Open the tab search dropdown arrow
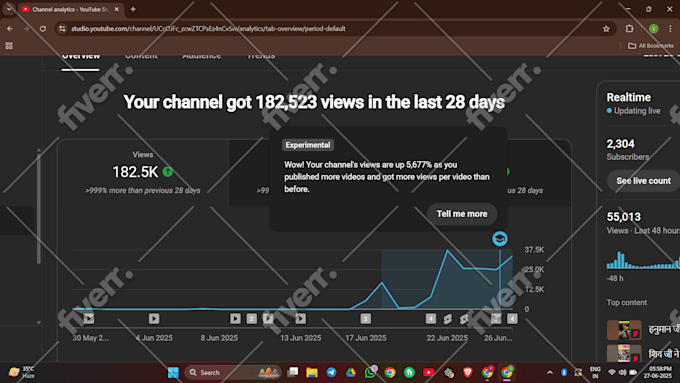 (x=9, y=9)
